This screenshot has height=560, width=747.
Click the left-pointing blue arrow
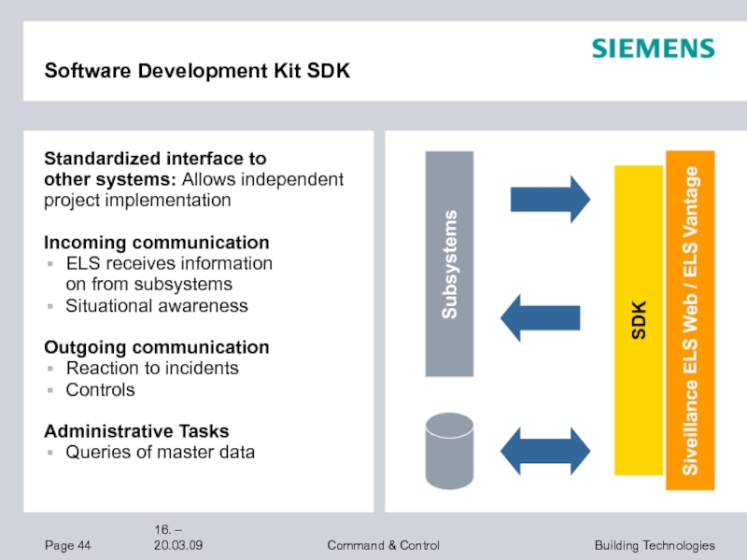coord(541,318)
